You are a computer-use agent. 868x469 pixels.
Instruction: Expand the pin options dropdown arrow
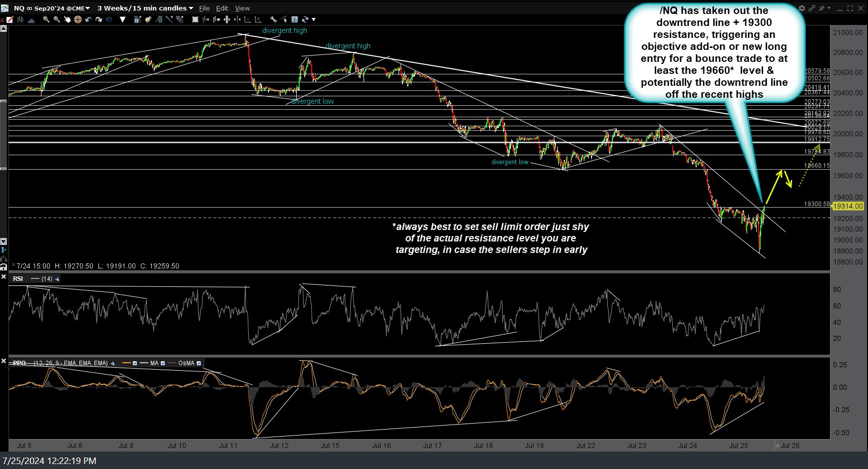pos(829,8)
